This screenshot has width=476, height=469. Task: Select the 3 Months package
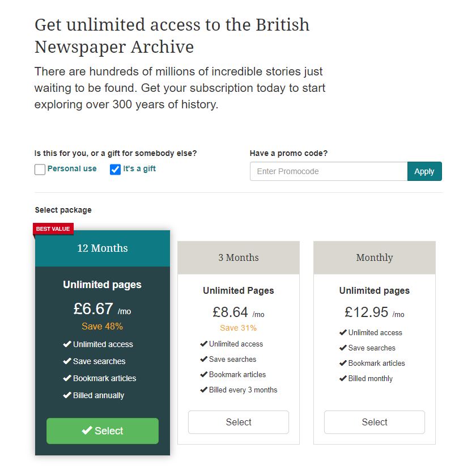click(x=239, y=422)
